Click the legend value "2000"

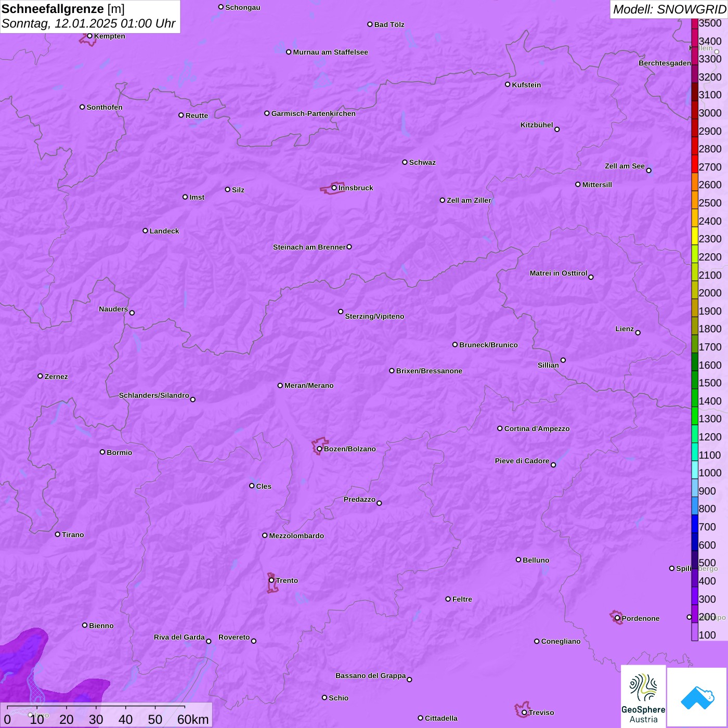[x=710, y=293]
